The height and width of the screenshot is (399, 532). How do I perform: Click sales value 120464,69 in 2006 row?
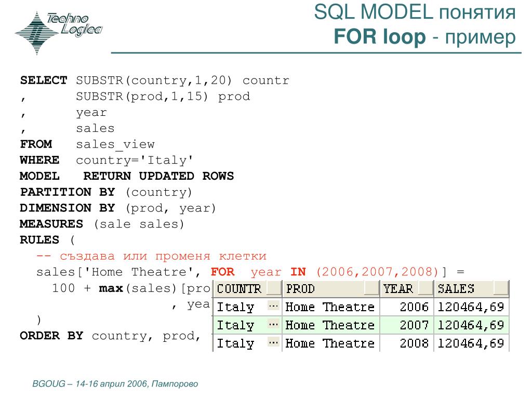[x=471, y=307]
